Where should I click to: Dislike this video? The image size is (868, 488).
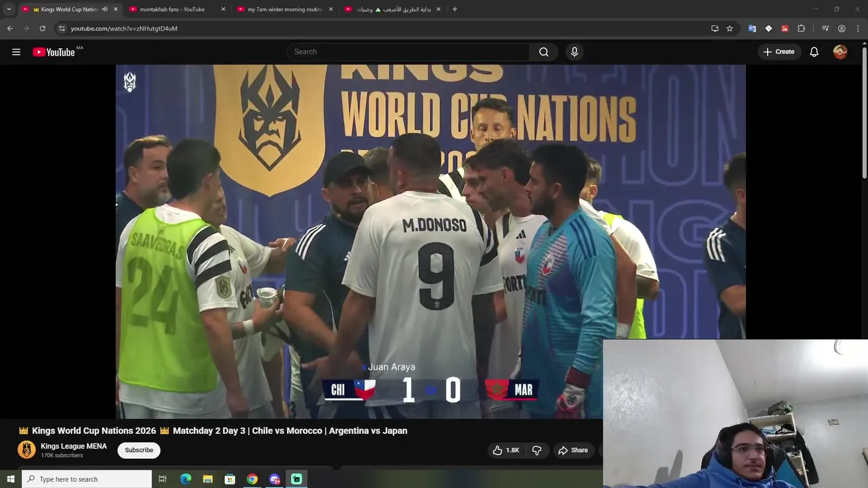click(536, 450)
